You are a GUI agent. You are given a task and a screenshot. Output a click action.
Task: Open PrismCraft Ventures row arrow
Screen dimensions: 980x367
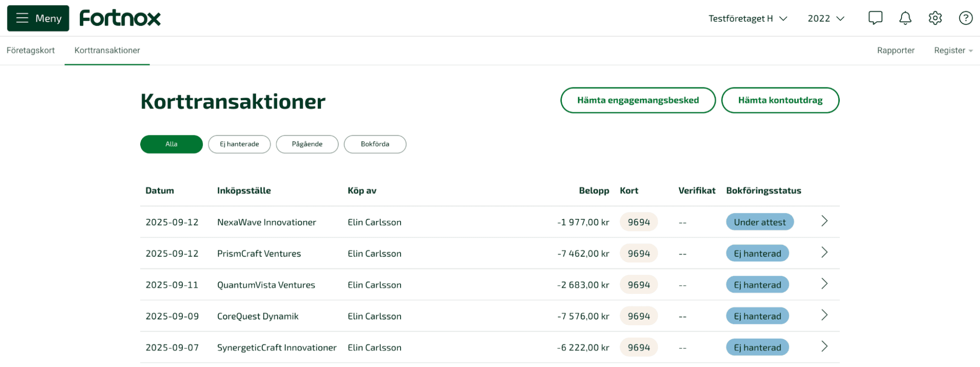(x=824, y=253)
